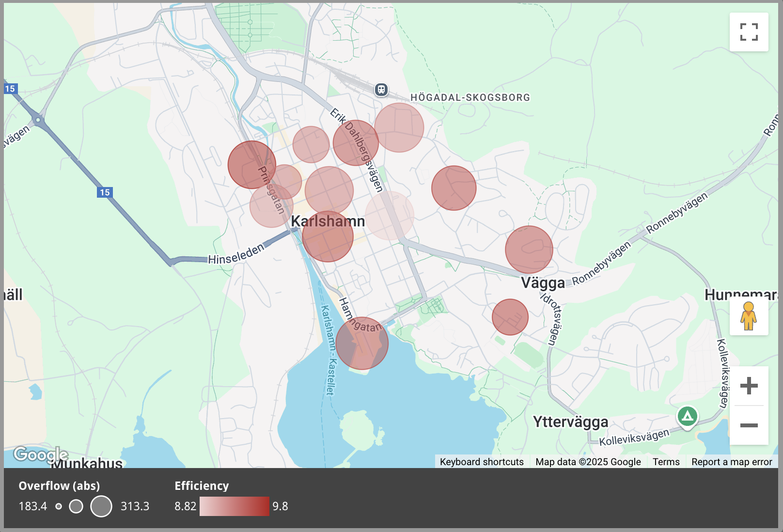
Task: Select the pale bubble below Högadal-Skogsborg
Action: [399, 127]
